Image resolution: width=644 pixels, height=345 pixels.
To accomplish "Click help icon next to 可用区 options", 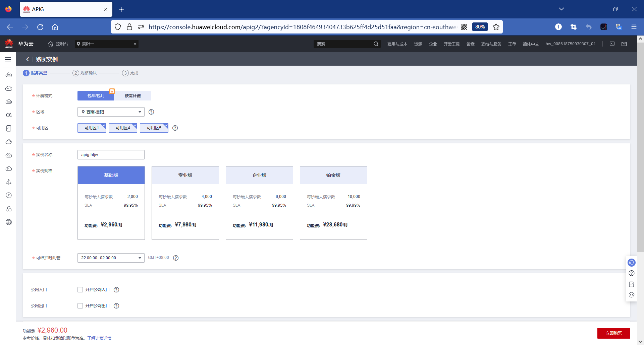I will point(175,128).
